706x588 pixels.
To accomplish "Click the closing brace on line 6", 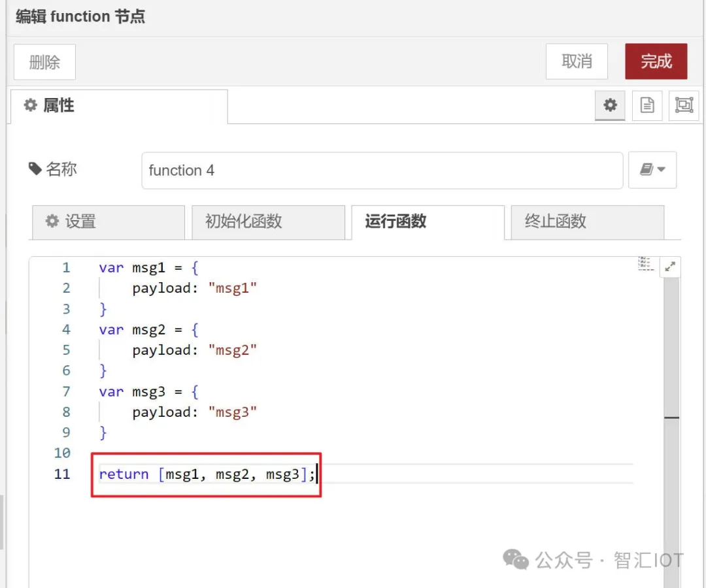I will click(x=103, y=371).
